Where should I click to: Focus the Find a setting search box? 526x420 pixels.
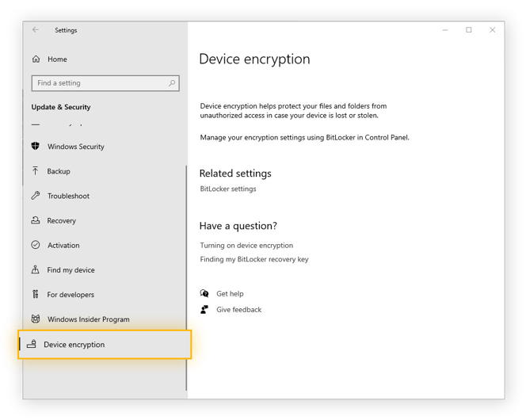(105, 83)
